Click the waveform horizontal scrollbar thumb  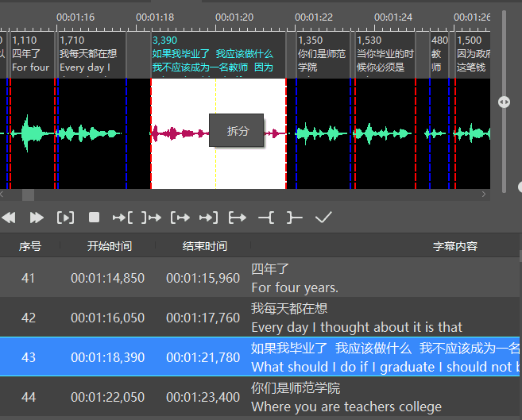pos(28,195)
